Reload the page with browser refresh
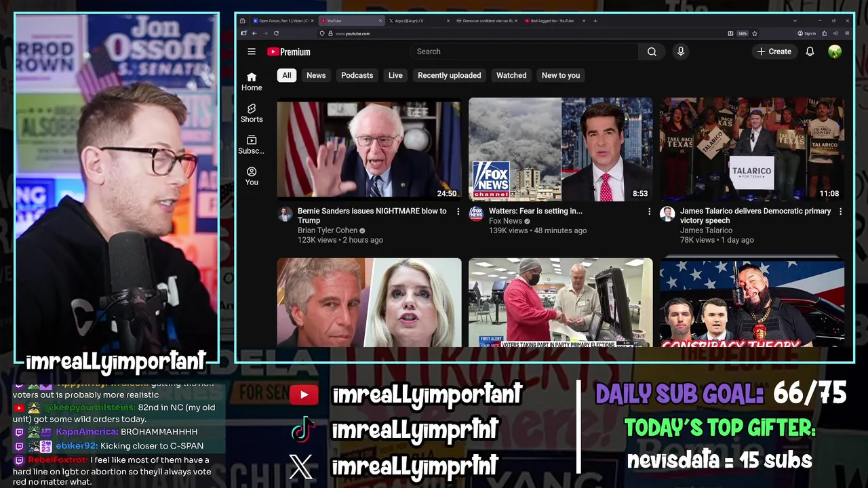This screenshot has width=868, height=488. 276,33
